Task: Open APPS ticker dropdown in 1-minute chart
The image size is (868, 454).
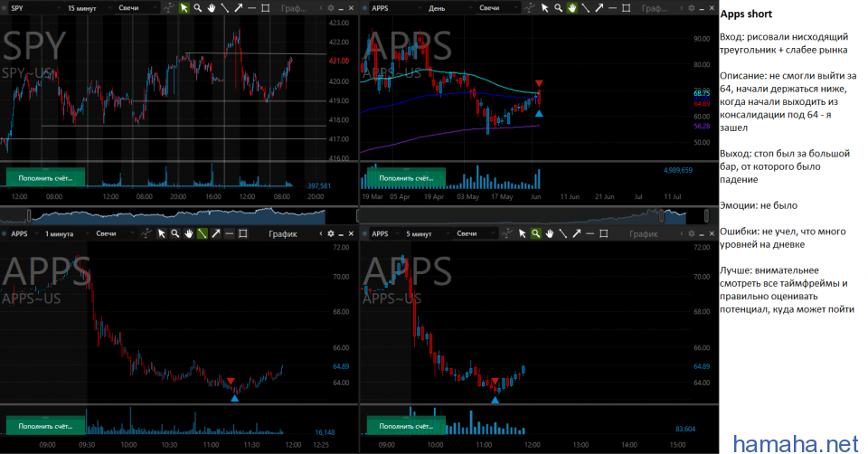Action: (24, 233)
